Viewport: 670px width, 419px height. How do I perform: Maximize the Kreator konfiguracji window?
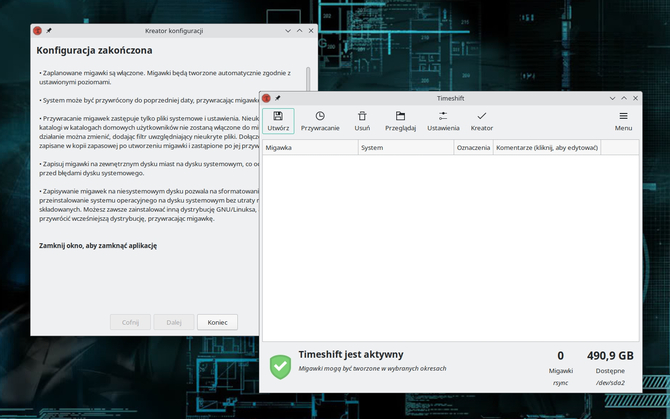300,31
